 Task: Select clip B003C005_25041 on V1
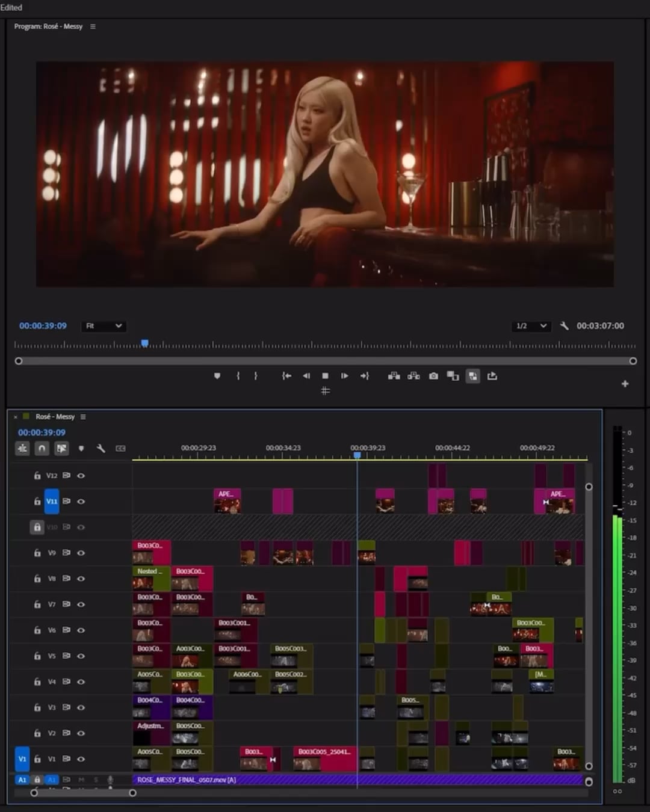324,759
